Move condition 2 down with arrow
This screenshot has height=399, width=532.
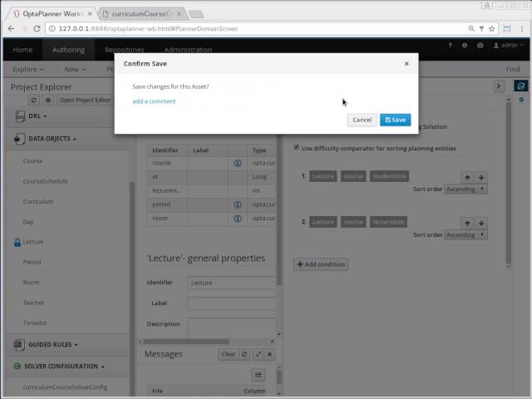pos(481,223)
